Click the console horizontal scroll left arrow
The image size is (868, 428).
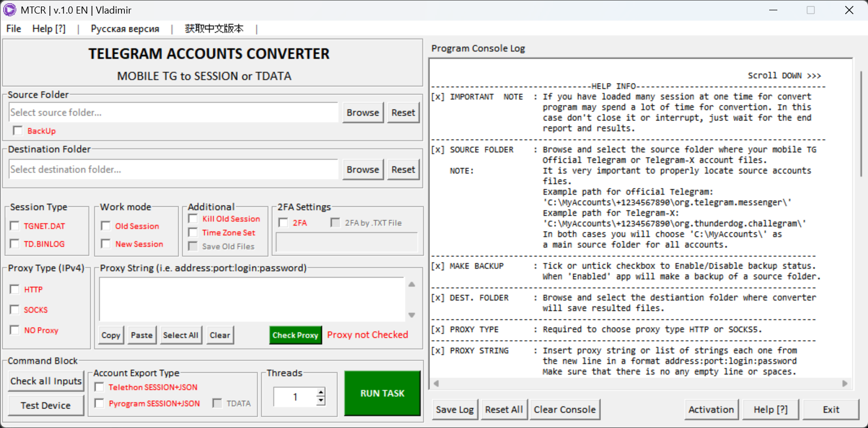[436, 384]
